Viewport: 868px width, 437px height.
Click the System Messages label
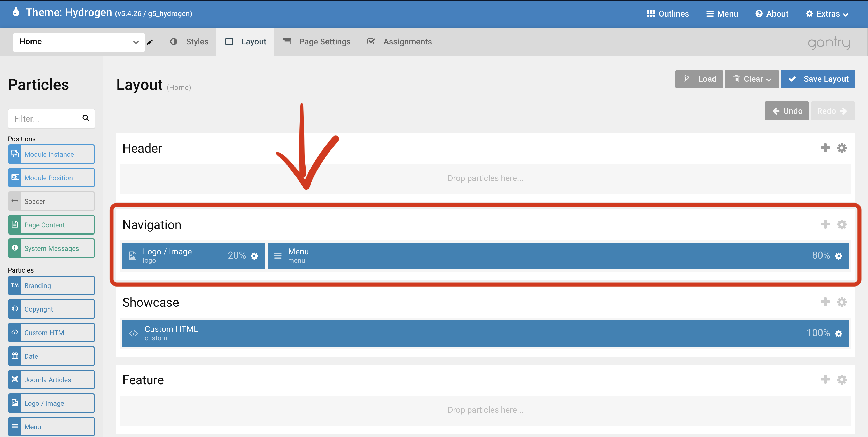52,248
